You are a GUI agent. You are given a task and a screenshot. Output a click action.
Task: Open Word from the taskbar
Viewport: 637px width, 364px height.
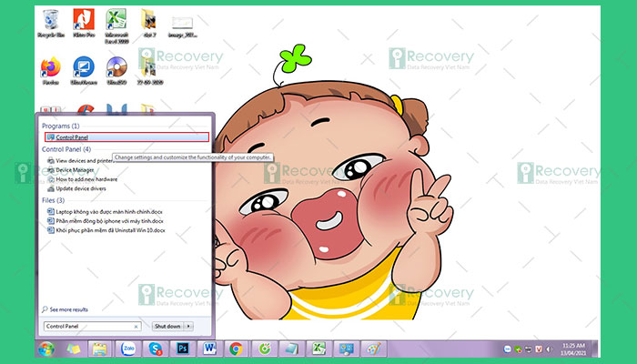(209, 349)
